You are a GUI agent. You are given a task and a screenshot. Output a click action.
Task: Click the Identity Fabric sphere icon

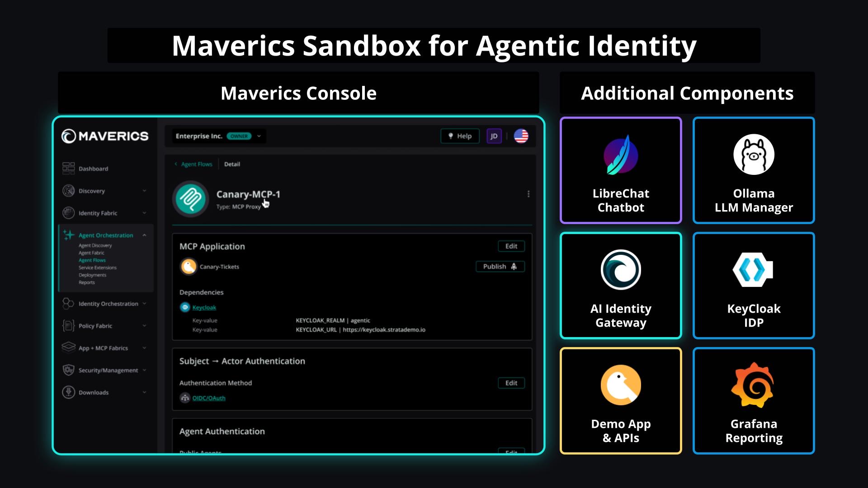68,213
